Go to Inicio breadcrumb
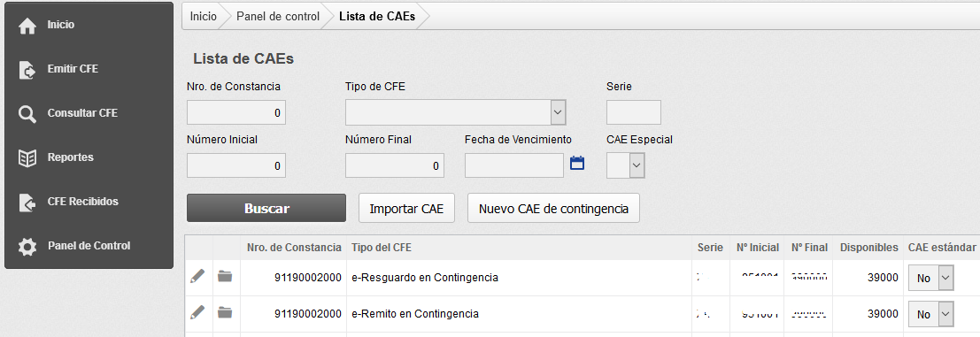This screenshot has width=980, height=337. coord(203,16)
